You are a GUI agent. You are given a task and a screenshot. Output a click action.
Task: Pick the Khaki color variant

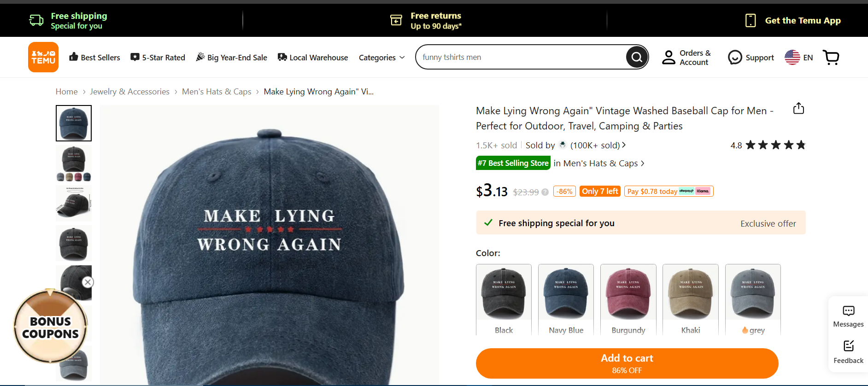coord(690,299)
